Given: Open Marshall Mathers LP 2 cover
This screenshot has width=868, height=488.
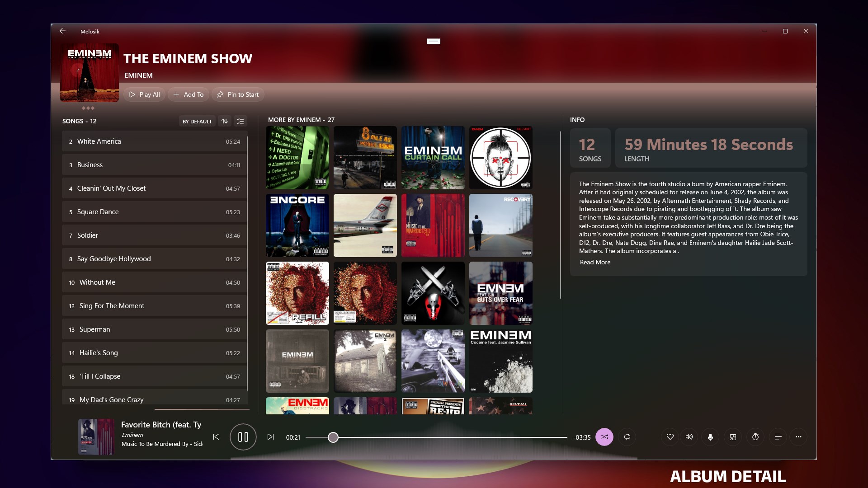Looking at the screenshot, I should [x=365, y=361].
